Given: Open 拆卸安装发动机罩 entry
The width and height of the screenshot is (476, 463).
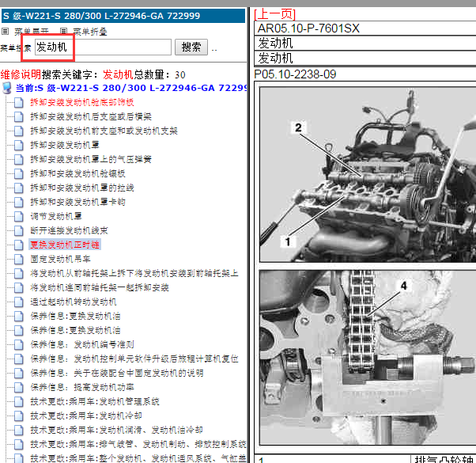Looking at the screenshot, I should tap(65, 145).
